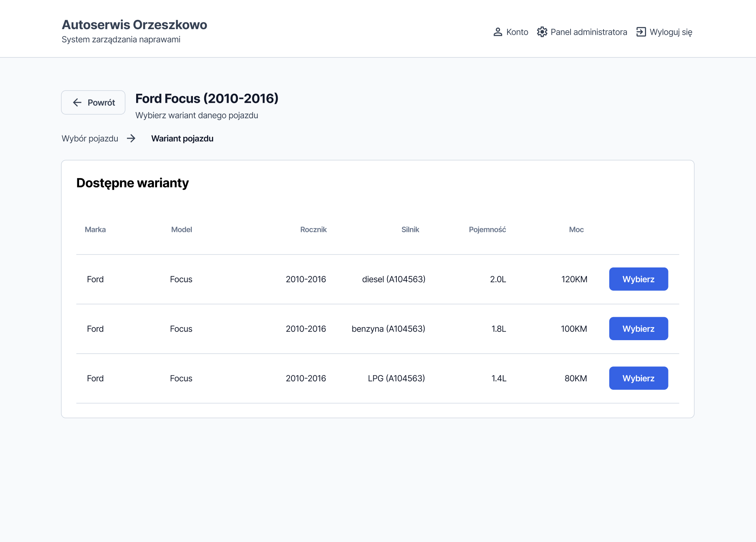Navigate to Wybór pojazdu breadcrumb
Image resolution: width=756 pixels, height=542 pixels.
coord(90,138)
